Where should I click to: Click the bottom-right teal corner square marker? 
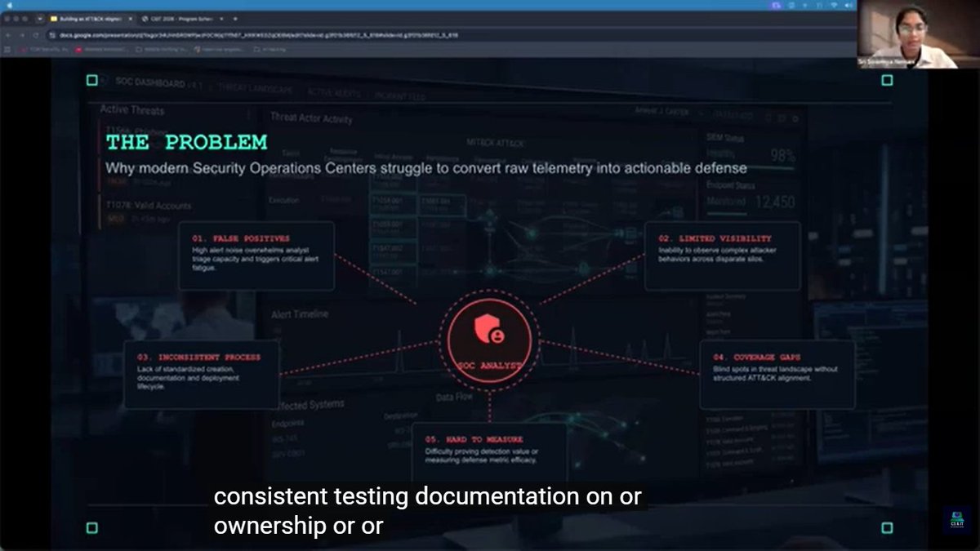(887, 527)
